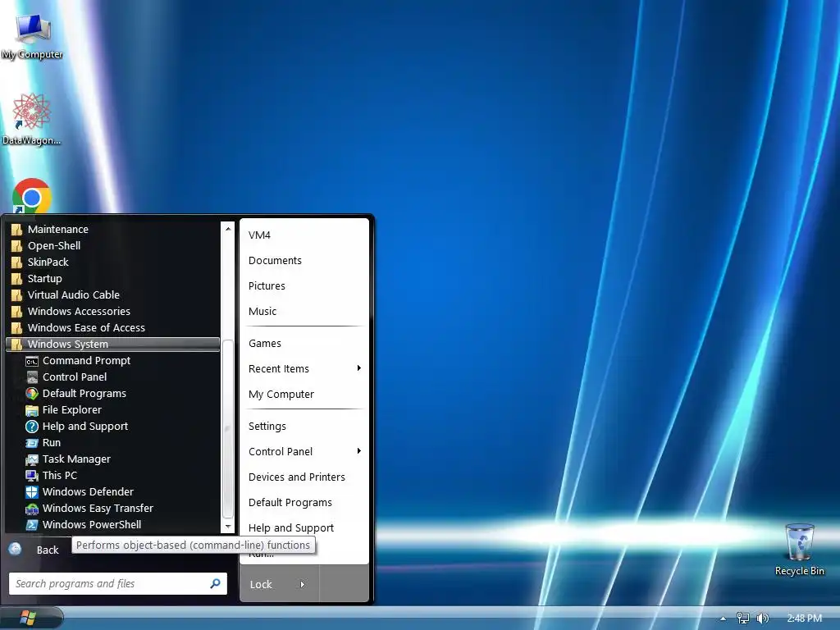
Task: Open the DataWagon desktop shortcut
Action: click(31, 119)
